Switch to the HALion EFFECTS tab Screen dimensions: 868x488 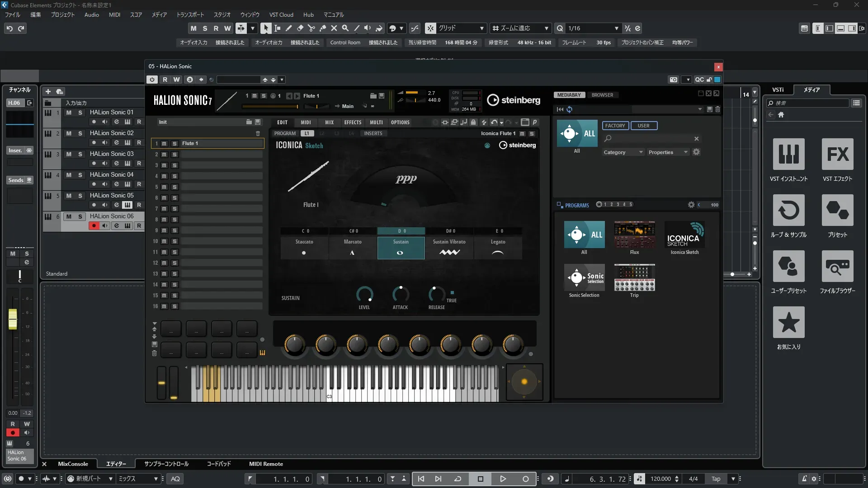coord(353,122)
